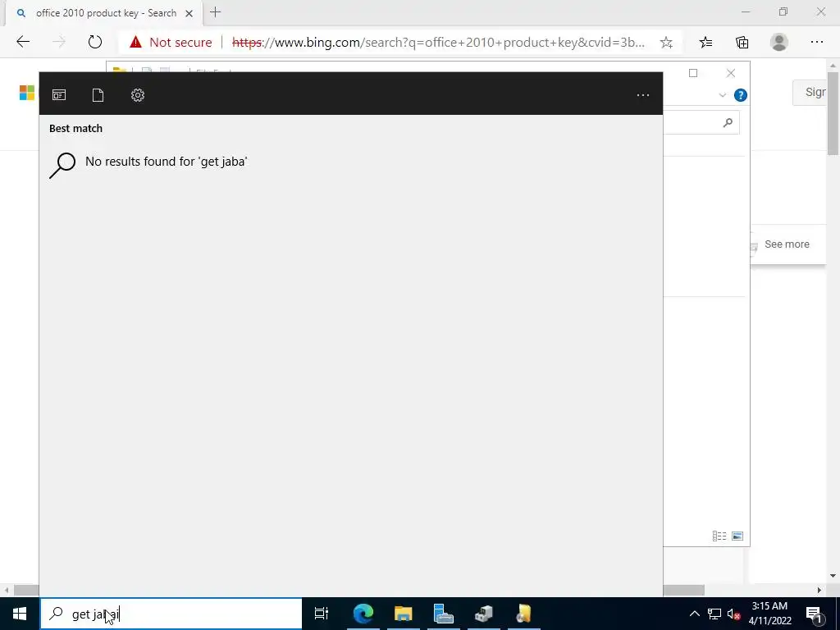Expand the File Explorer ribbon chevron
This screenshot has height=630, width=840.
point(722,95)
